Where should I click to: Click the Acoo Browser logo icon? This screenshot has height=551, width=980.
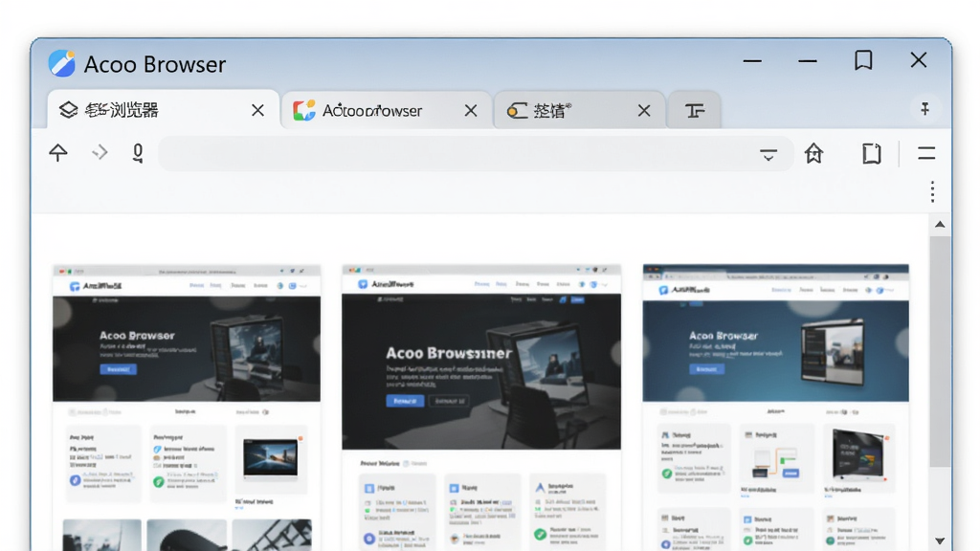[62, 63]
